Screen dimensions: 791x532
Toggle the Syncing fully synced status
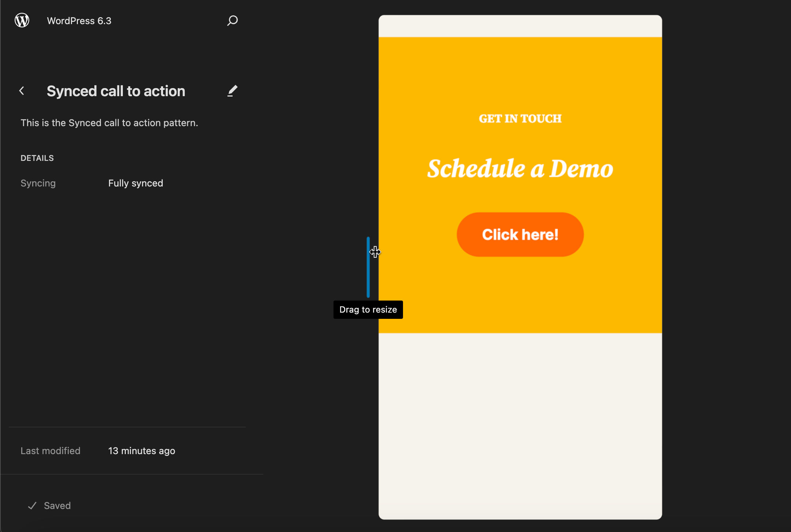tap(135, 183)
